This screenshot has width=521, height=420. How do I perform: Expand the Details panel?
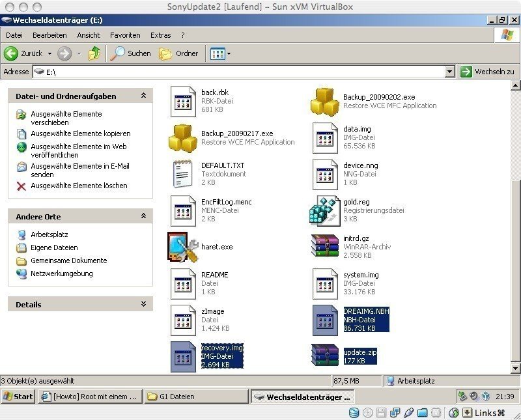(143, 304)
